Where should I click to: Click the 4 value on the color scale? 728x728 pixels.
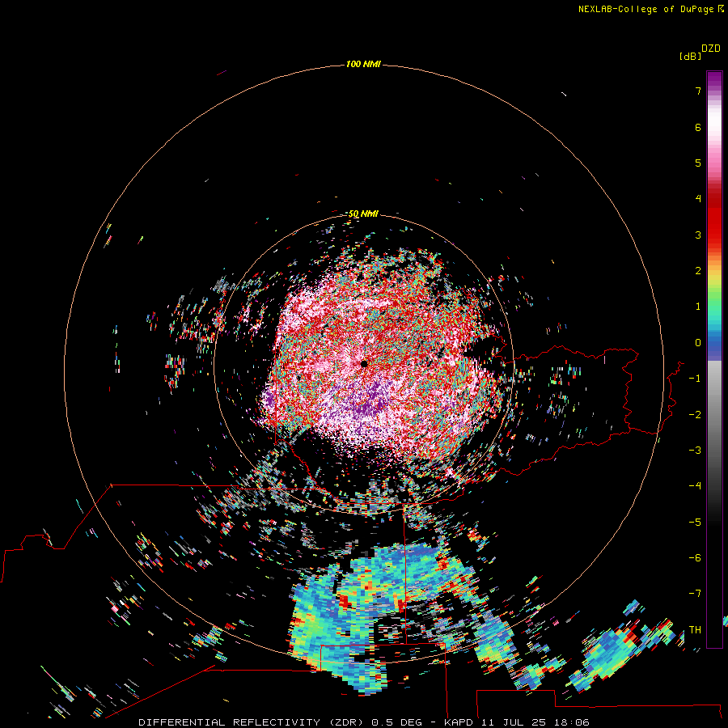(x=698, y=199)
